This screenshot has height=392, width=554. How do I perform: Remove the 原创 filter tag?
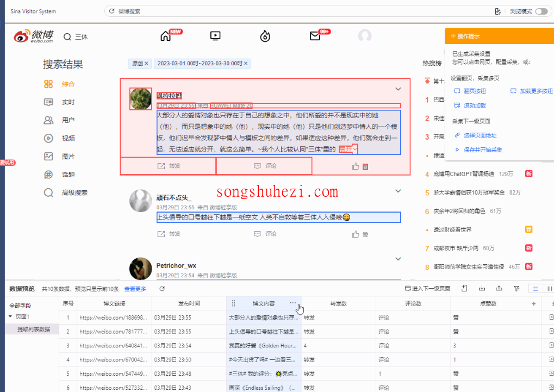coord(146,63)
